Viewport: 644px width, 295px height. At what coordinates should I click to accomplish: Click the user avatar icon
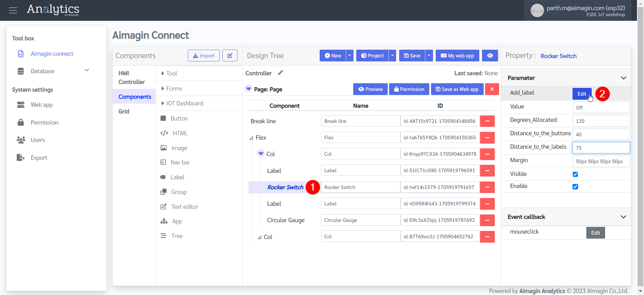click(537, 11)
